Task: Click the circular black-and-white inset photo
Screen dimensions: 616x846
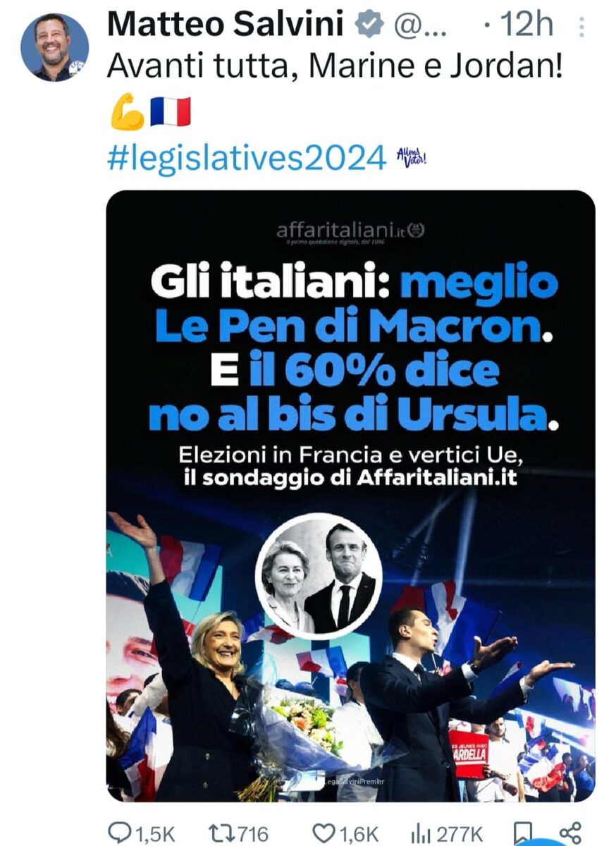Action: (x=319, y=576)
